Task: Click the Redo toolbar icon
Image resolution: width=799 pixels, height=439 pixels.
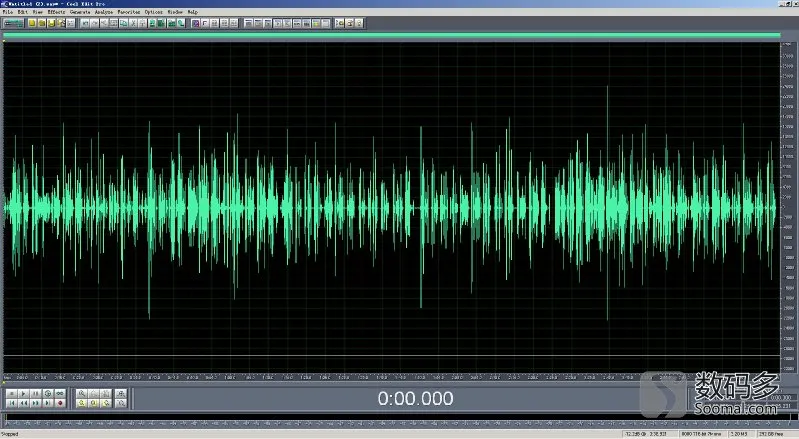Action: coord(95,23)
